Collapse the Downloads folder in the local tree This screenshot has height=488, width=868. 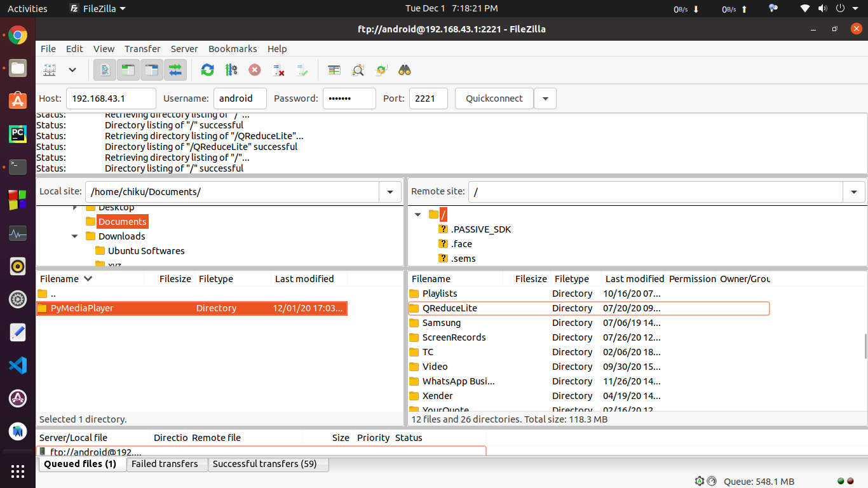(x=75, y=236)
